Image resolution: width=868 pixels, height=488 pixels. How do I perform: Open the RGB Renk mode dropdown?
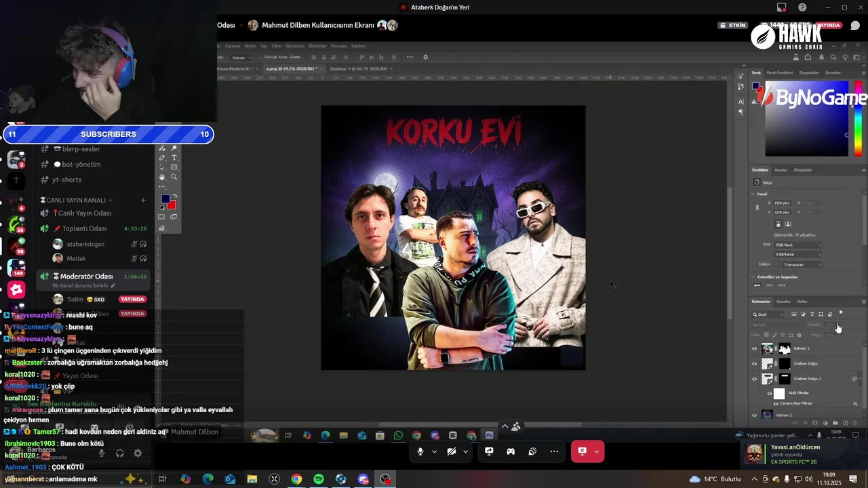click(798, 245)
